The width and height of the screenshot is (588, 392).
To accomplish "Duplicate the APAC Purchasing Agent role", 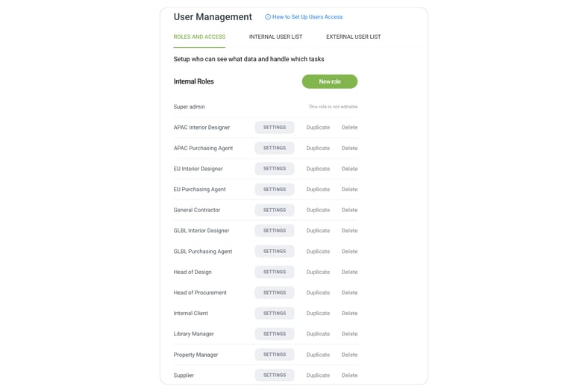I will (x=318, y=148).
